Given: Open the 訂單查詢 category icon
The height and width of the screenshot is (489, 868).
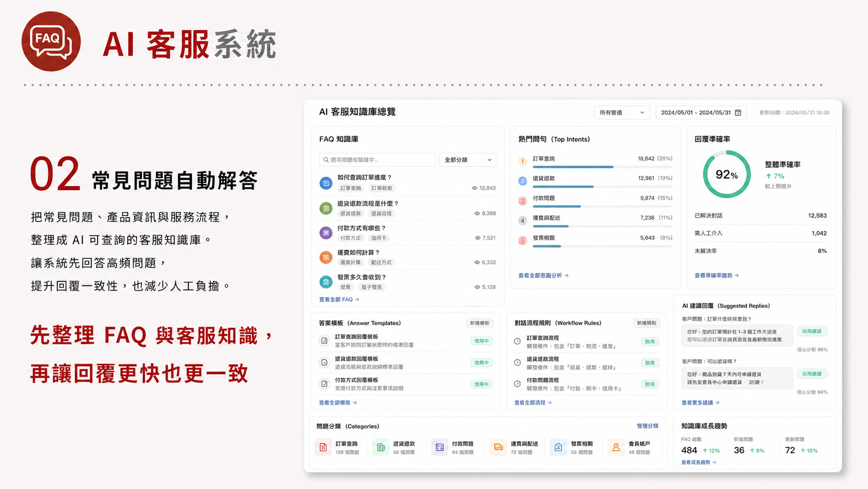Looking at the screenshot, I should tap(323, 447).
